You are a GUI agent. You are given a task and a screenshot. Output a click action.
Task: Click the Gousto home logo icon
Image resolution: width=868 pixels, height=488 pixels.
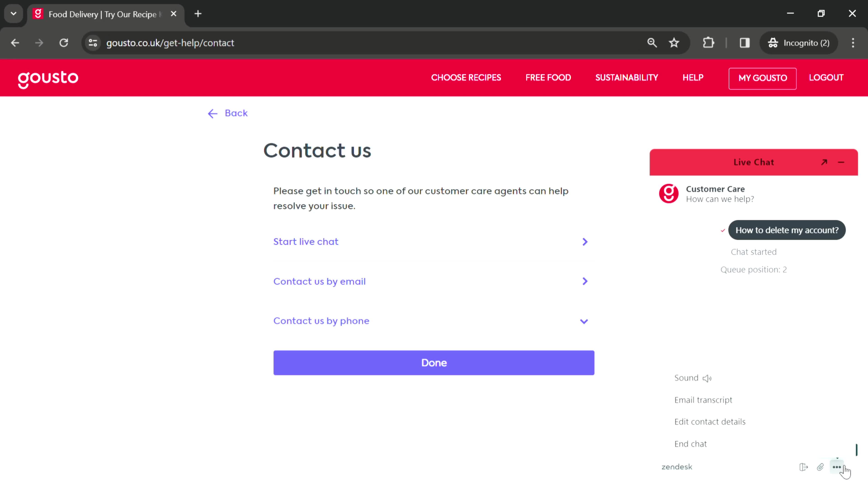coord(48,78)
